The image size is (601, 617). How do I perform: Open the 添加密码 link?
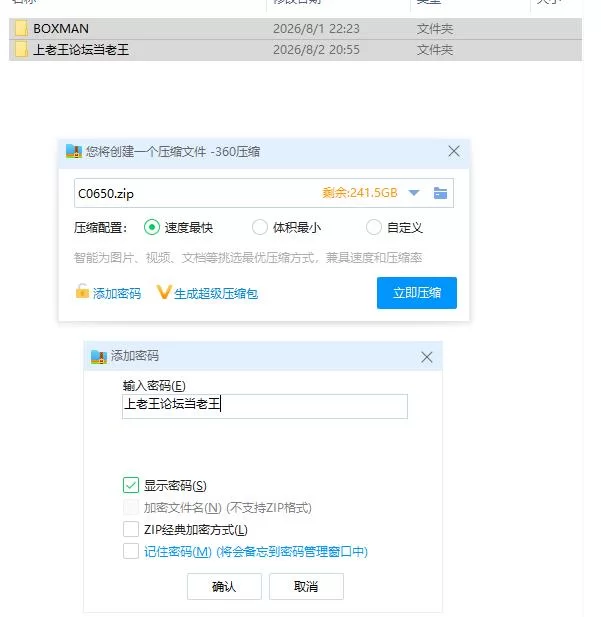117,294
